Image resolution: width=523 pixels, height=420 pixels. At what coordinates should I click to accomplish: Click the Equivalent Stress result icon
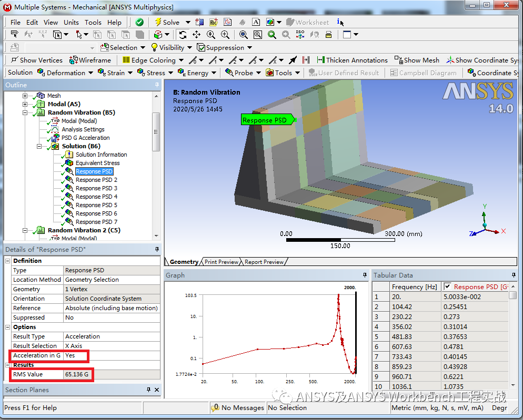[x=69, y=163]
